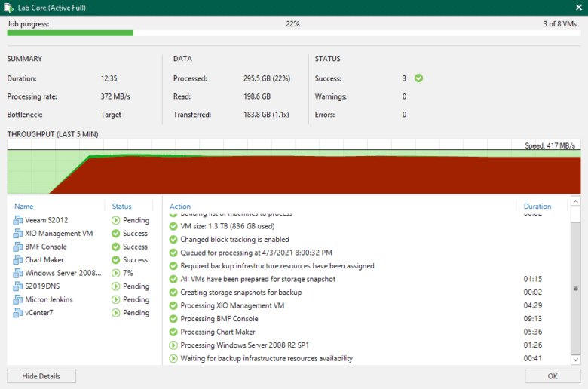Click the action log scroll down arrow
This screenshot has width=588, height=389.
point(576,360)
